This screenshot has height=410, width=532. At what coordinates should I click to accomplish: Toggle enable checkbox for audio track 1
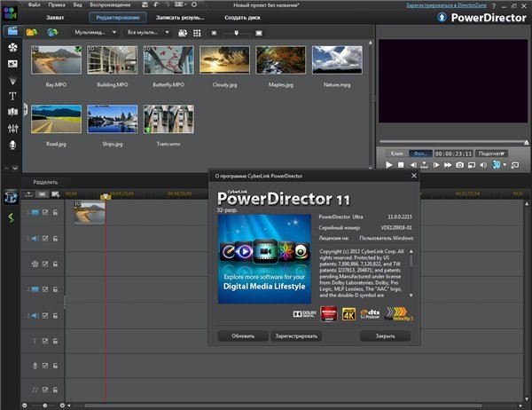pyautogui.click(x=45, y=239)
